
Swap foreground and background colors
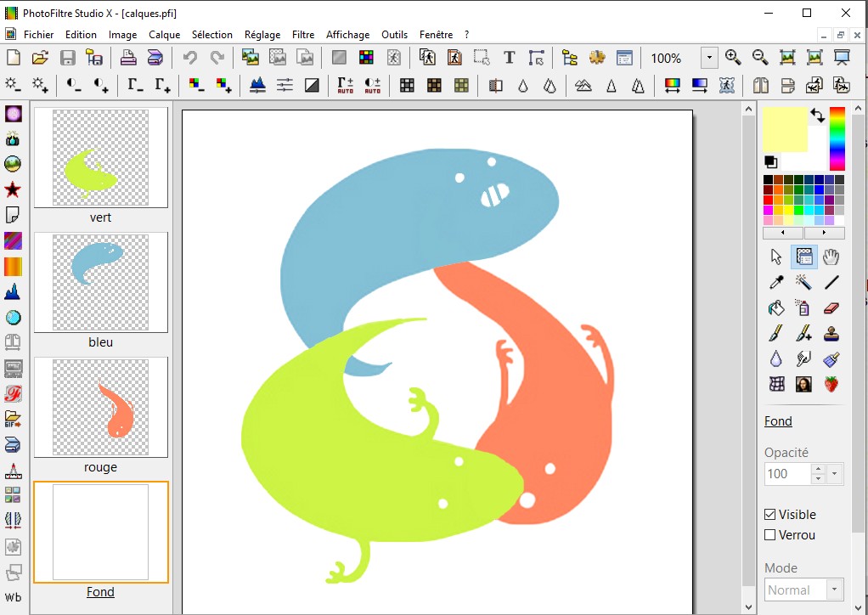click(818, 116)
